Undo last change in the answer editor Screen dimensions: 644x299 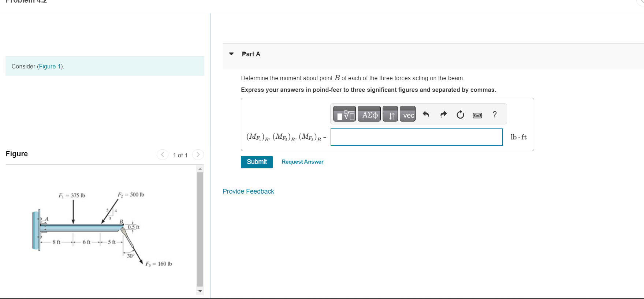tap(425, 114)
